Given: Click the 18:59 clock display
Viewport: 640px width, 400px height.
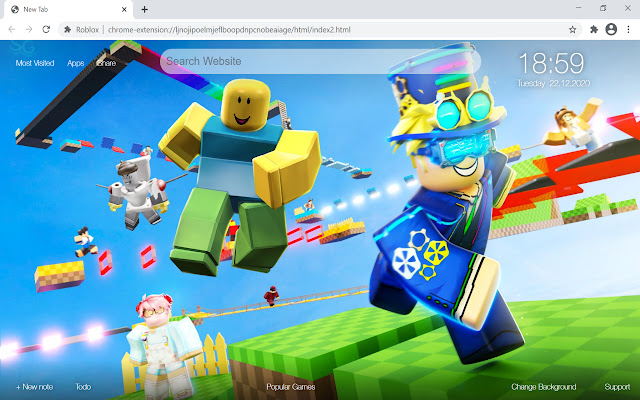Looking at the screenshot, I should (x=551, y=63).
